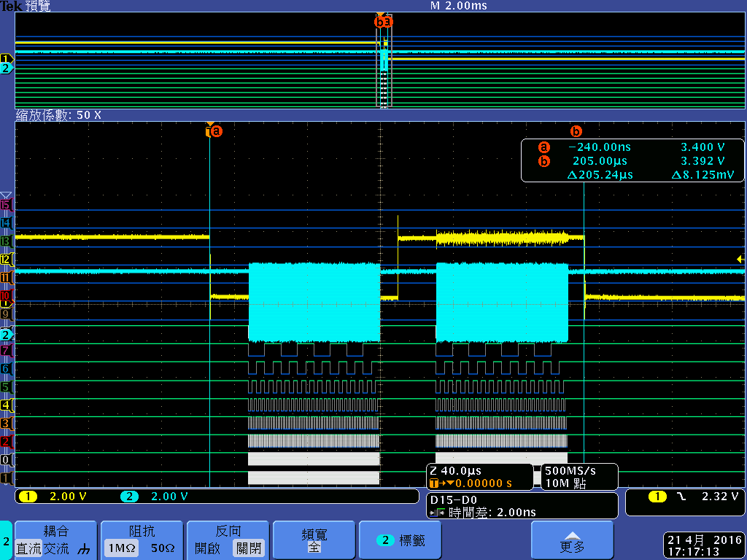Select the blue D6 digital channel marker
Image resolution: width=747 pixels, height=560 pixels.
pos(6,369)
